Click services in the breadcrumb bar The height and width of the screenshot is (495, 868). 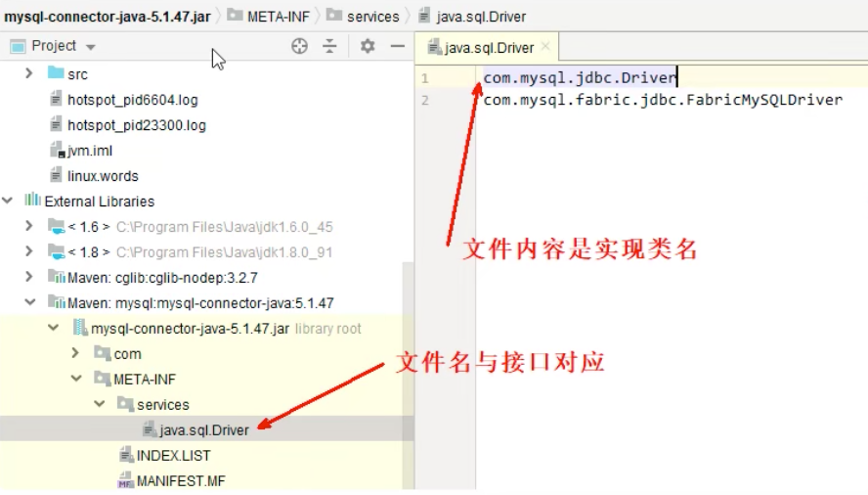[x=372, y=17]
